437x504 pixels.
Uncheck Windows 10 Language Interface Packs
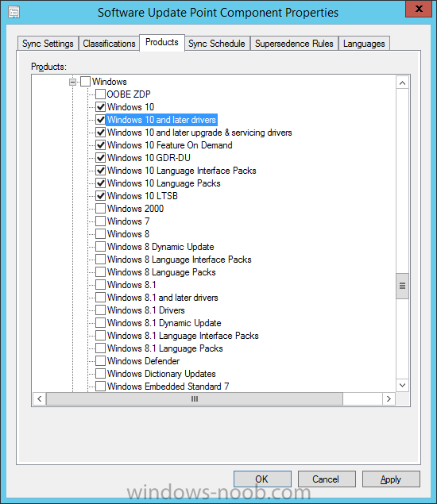pyautogui.click(x=100, y=171)
